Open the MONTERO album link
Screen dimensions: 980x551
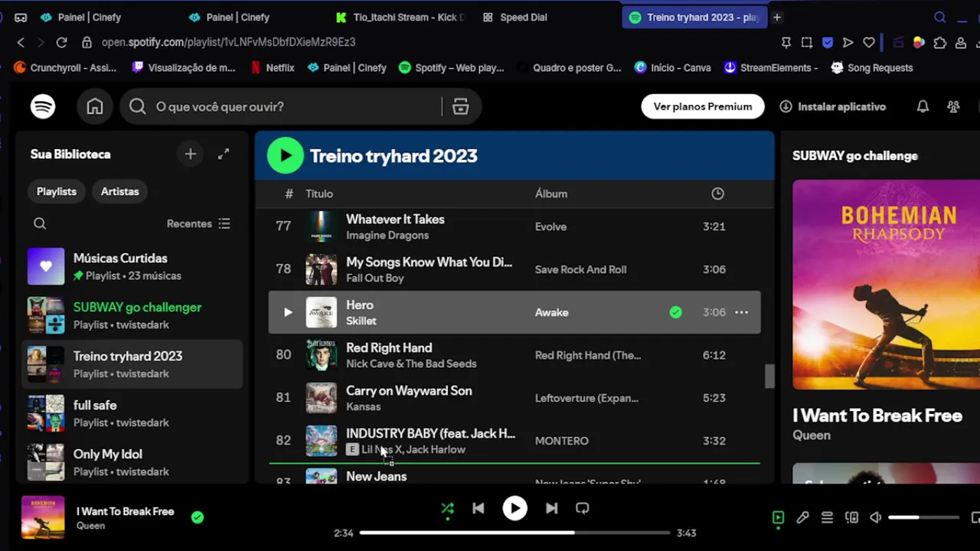tap(562, 441)
